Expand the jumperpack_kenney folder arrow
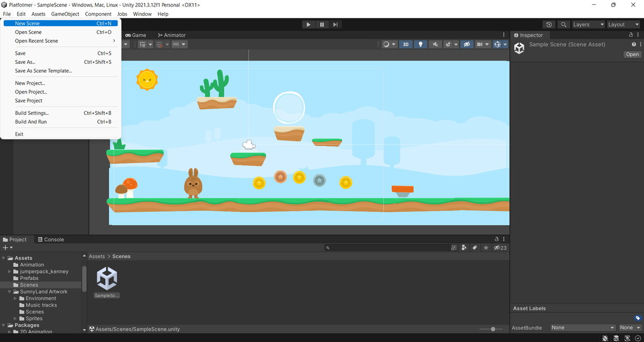644x342 pixels. pyautogui.click(x=10, y=272)
